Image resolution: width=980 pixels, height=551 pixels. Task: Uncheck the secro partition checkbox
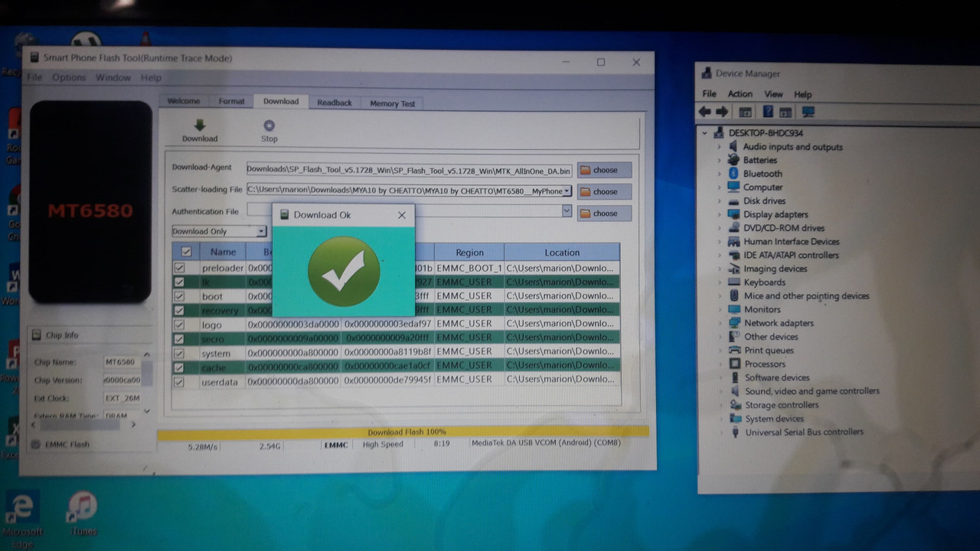(x=179, y=338)
